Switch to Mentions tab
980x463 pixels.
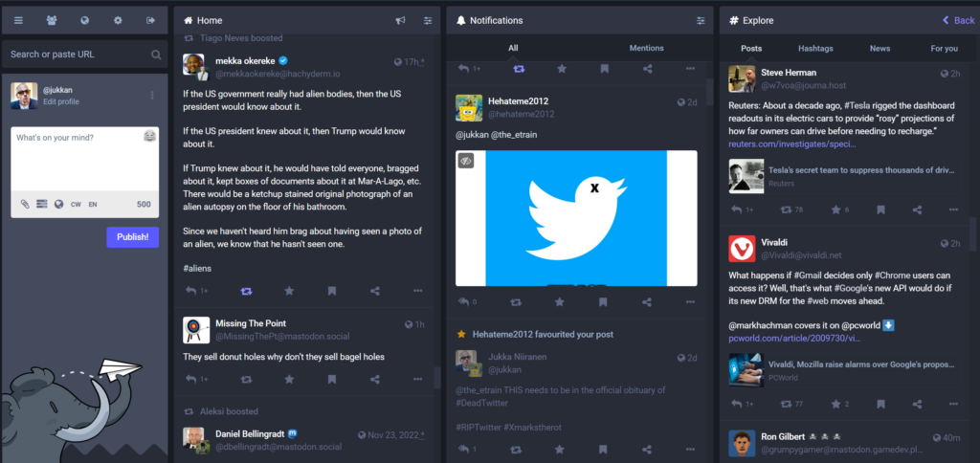646,48
